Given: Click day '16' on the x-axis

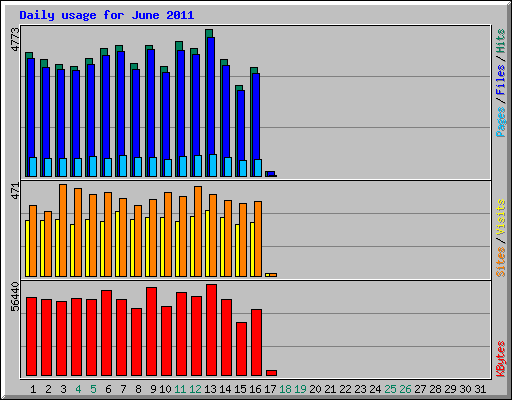Looking at the screenshot, I should click(x=255, y=389).
